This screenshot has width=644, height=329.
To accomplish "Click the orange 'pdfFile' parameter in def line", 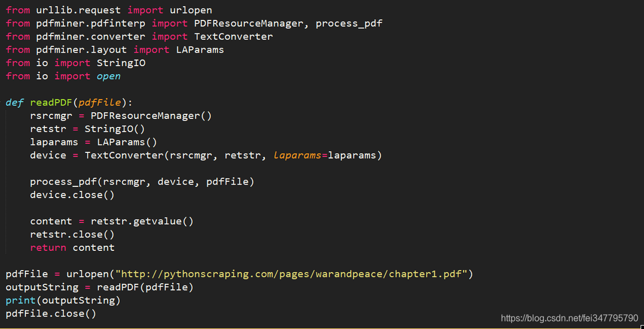I will pos(100,102).
